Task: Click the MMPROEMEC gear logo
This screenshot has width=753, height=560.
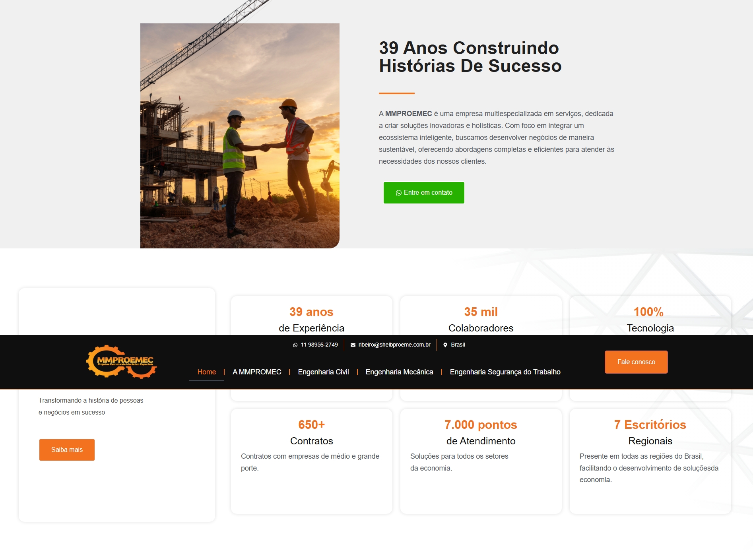Action: 122,362
